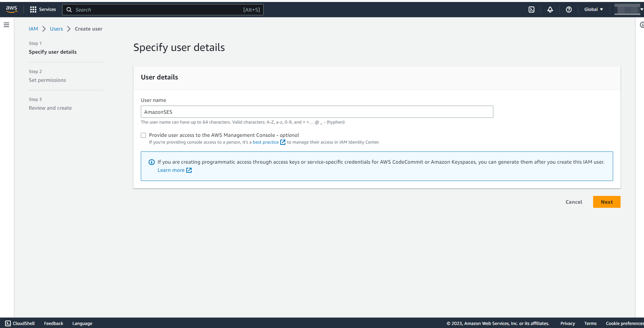Open Feedback in footer
The width and height of the screenshot is (644, 328).
click(54, 323)
